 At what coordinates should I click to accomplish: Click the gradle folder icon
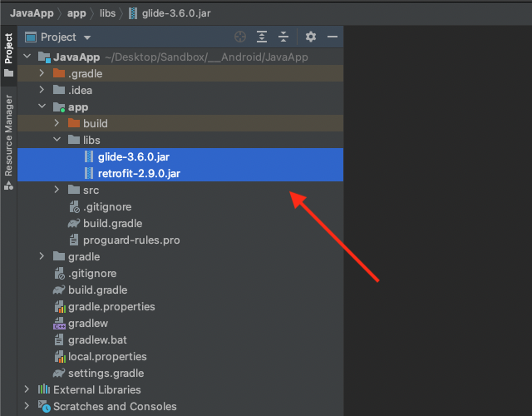click(59, 256)
